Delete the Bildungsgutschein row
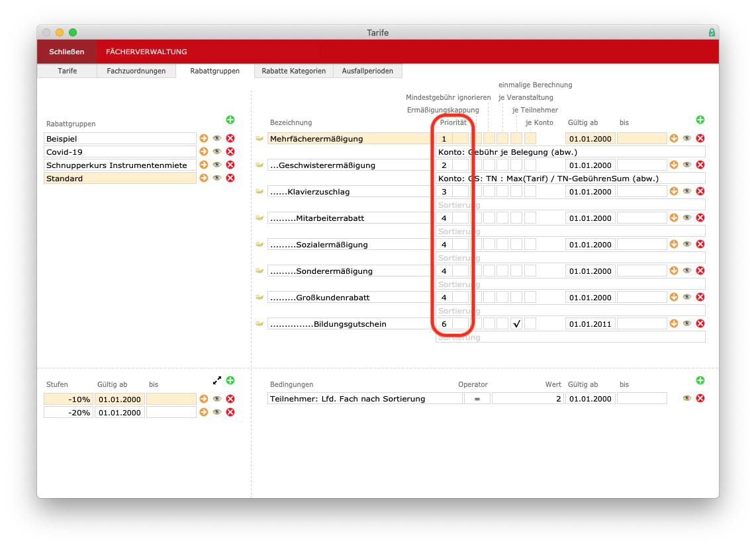Image resolution: width=756 pixels, height=547 pixels. [700, 323]
